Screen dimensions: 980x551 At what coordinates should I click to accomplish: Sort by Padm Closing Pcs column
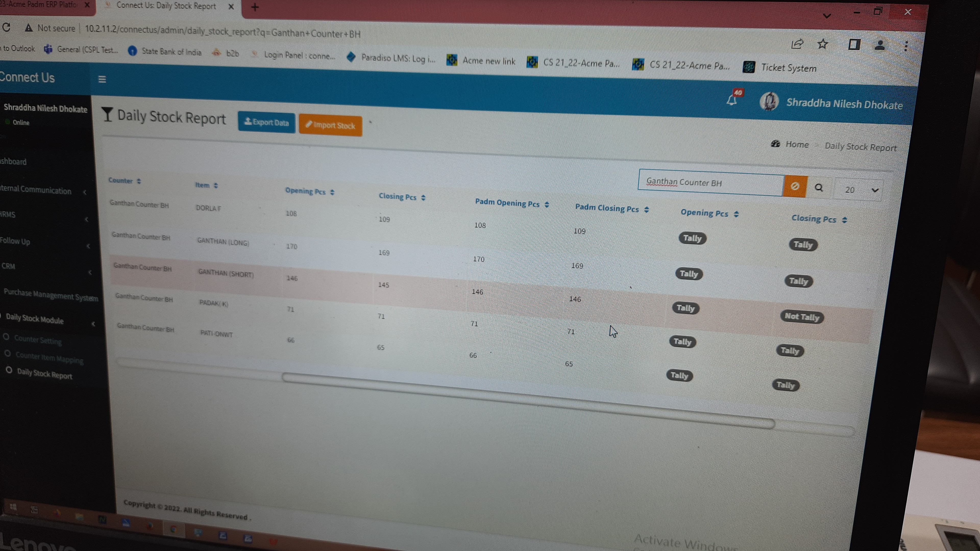coord(646,209)
